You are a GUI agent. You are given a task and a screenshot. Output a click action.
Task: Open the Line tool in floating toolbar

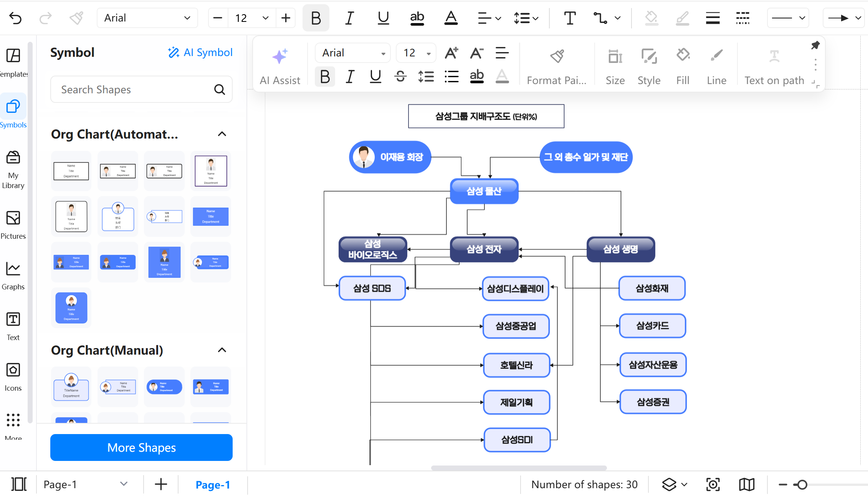(716, 66)
